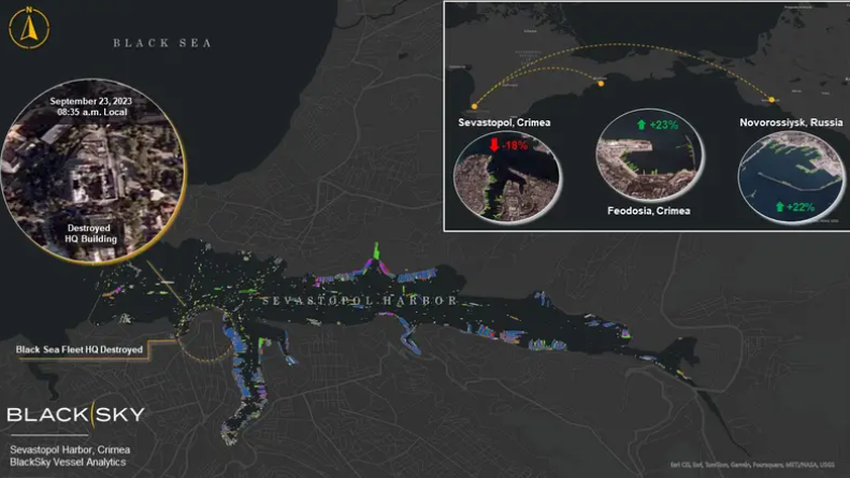Screen dimensions: 850x478
Task: Click the dotted orange HQ circle on map
Action: point(204,338)
